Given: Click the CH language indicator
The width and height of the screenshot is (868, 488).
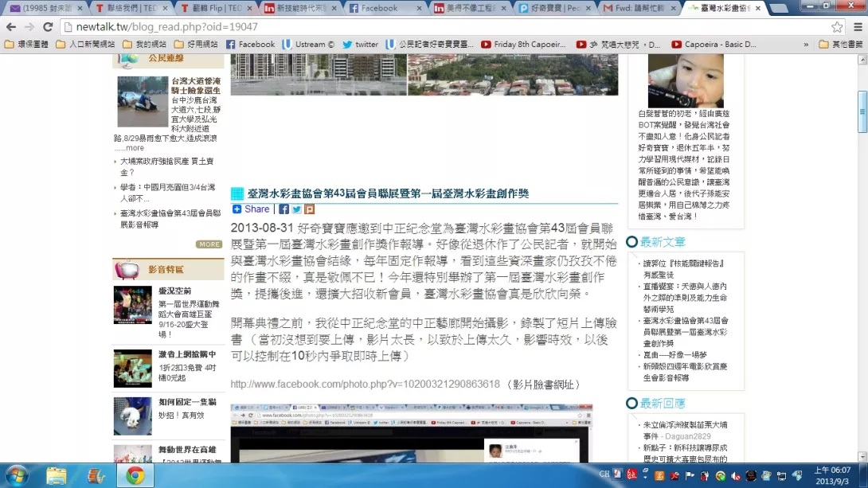Looking at the screenshot, I should [604, 474].
